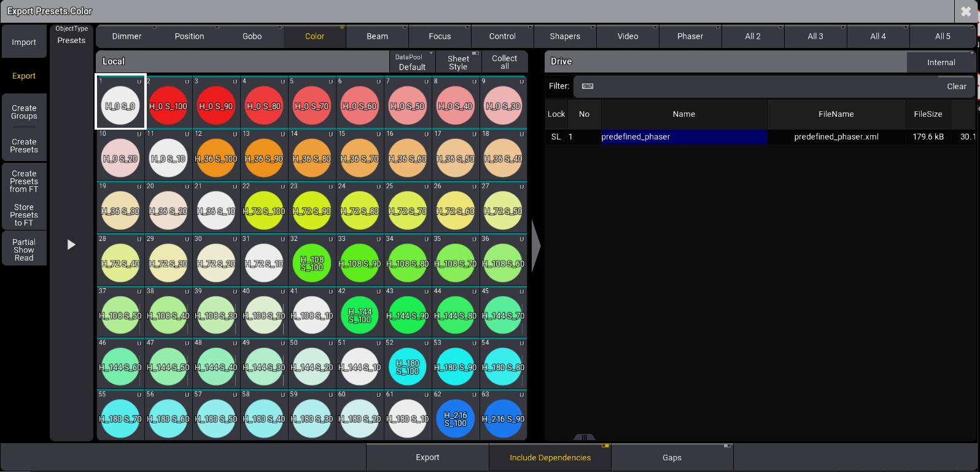Open the ObjectType Presets selector
The width and height of the screenshot is (980, 472).
[x=71, y=36]
